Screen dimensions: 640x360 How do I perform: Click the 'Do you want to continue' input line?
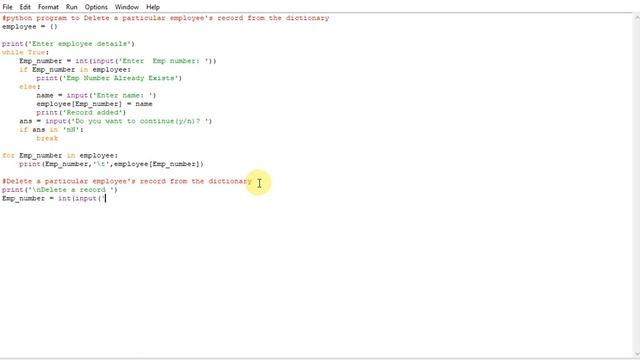click(x=116, y=121)
